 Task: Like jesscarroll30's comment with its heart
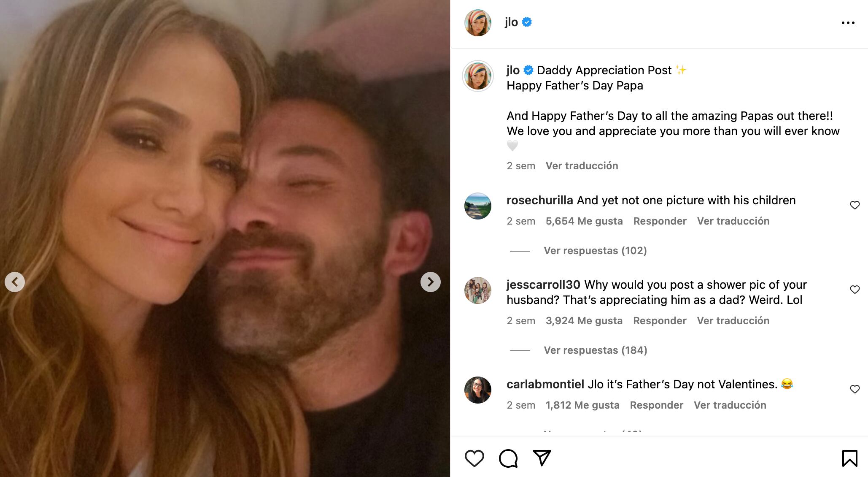pos(855,290)
